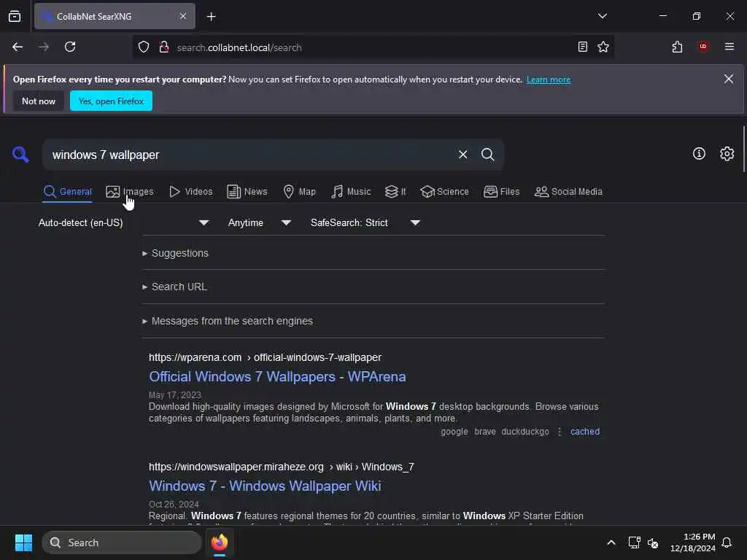Open the SafeSearch Strict dropdown
Viewport: 747px width, 560px height.
[x=365, y=222]
